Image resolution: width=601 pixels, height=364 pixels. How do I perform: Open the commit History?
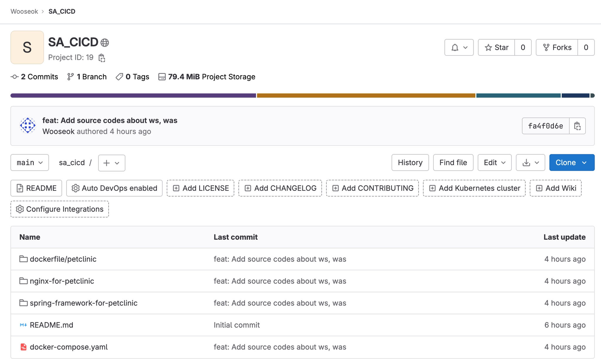pyautogui.click(x=410, y=162)
